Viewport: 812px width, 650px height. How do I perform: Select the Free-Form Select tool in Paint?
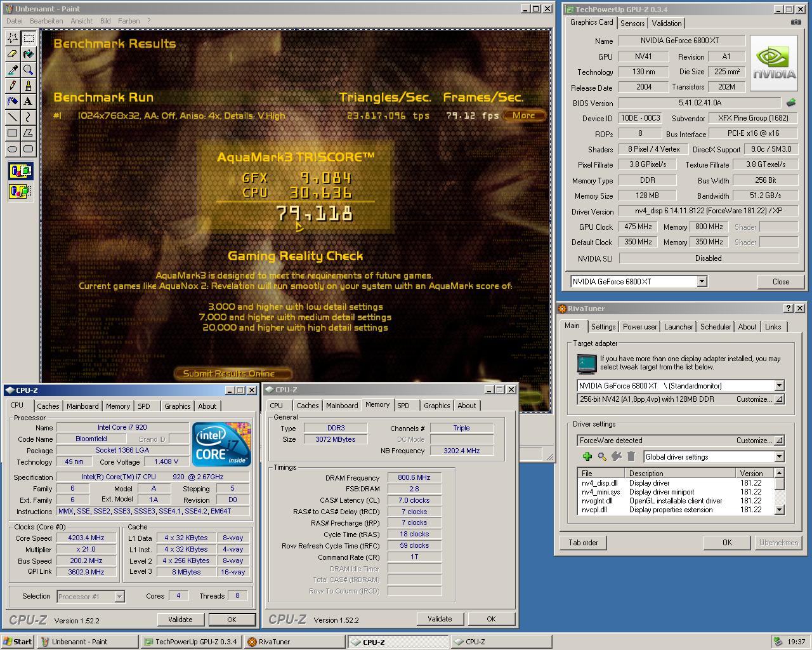pos(12,39)
